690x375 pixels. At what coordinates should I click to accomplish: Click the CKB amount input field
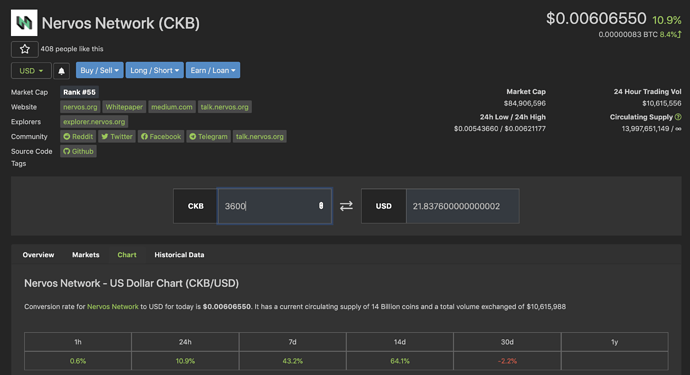(274, 206)
